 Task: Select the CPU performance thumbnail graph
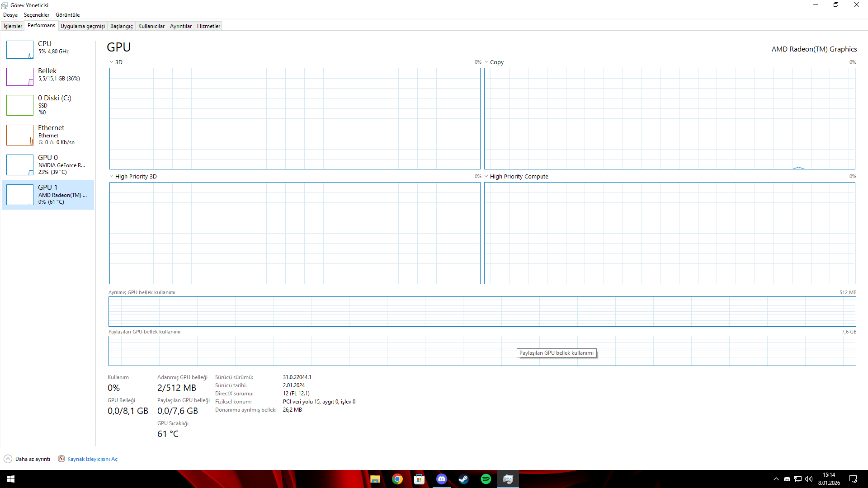pyautogui.click(x=20, y=50)
